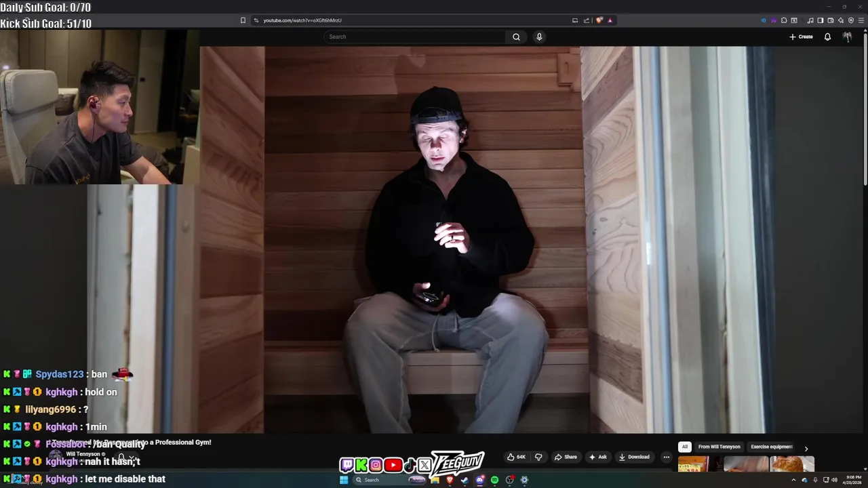Focus the YouTube search field
Viewport: 868px width, 488px height.
[414, 37]
